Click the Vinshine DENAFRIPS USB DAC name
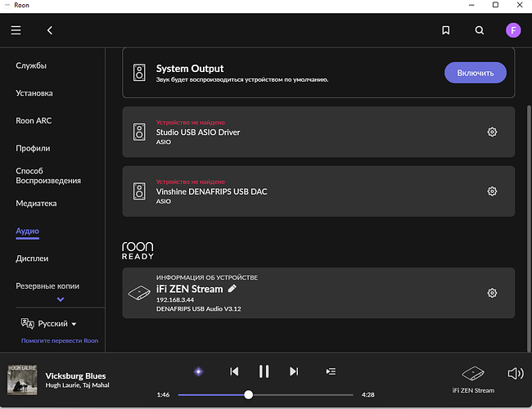 [211, 191]
